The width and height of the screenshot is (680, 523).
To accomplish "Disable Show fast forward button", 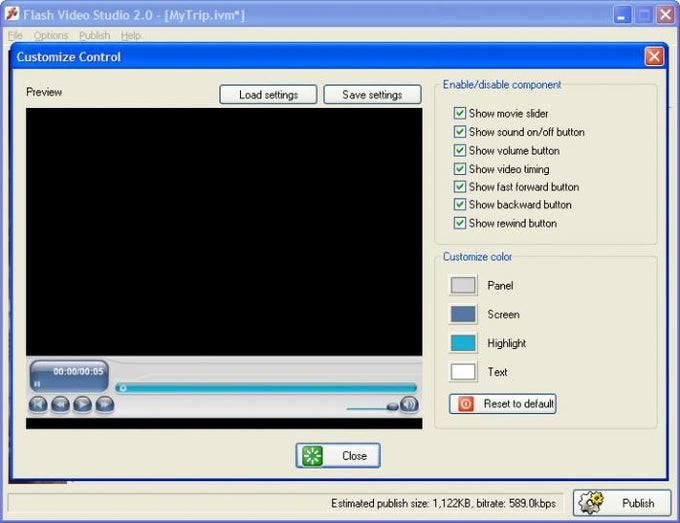I will pyautogui.click(x=460, y=187).
